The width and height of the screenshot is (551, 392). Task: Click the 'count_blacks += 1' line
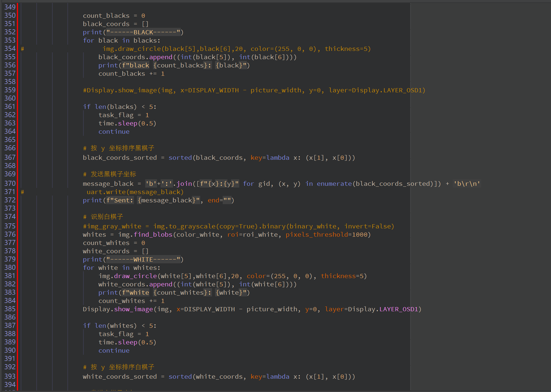point(131,74)
